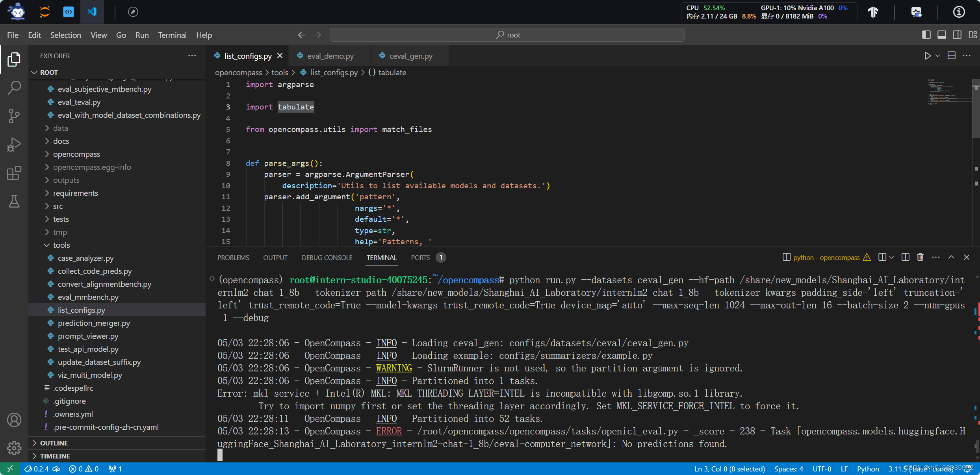The image size is (980, 475).
Task: Click the Python language mode
Action: 868,469
